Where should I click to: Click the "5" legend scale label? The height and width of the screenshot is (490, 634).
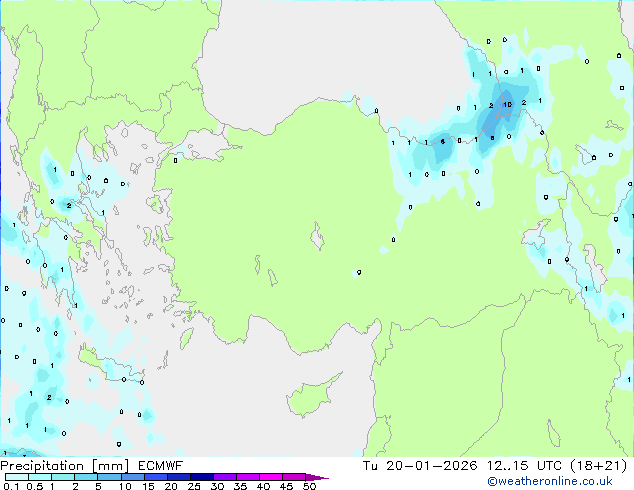pos(98,486)
